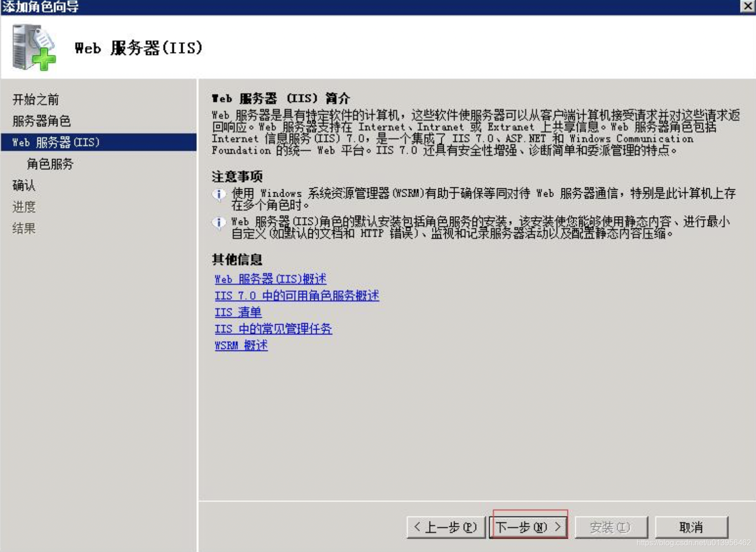Open the 角色服务 step
756x552 pixels.
tap(50, 164)
